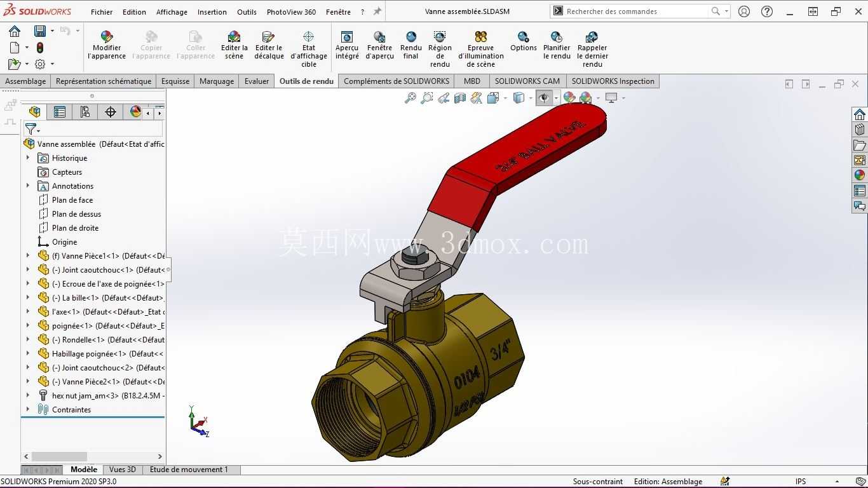Open Epreuve d'illumination de scène
Screen dimensions: 868x488
[x=481, y=49]
